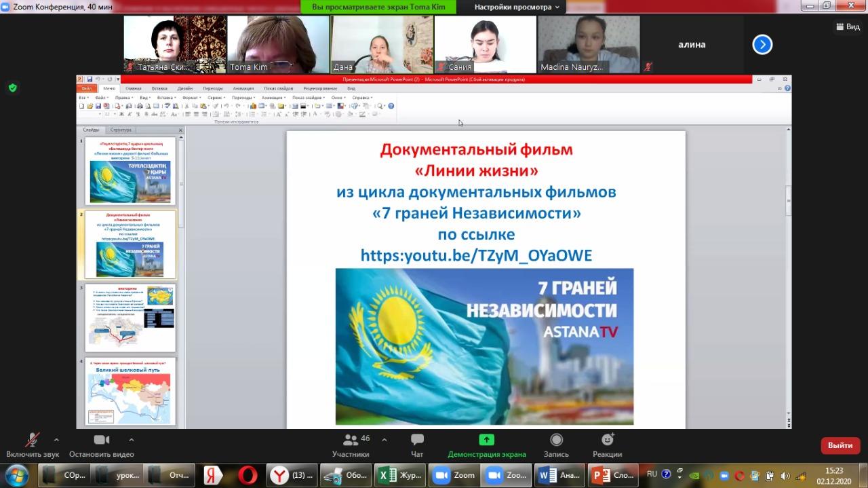Click the green encryption shield icon
The image size is (868, 488).
click(x=12, y=88)
